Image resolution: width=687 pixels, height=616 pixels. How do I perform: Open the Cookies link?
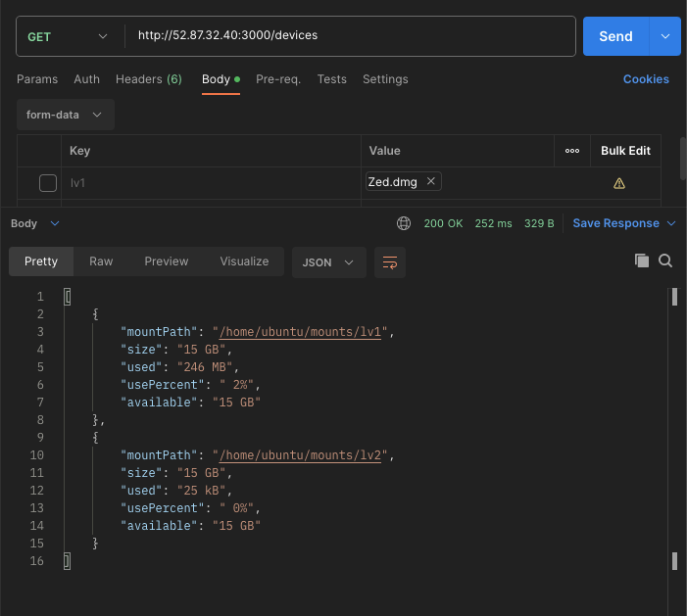tap(646, 79)
